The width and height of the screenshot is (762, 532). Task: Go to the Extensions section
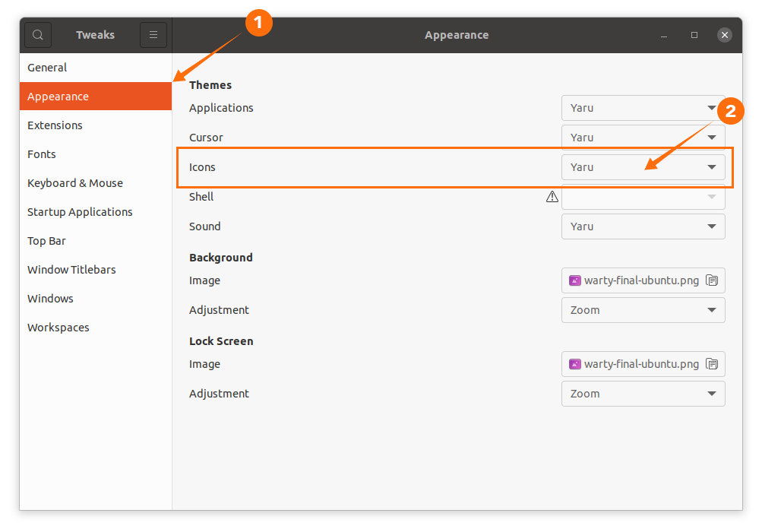pyautogui.click(x=55, y=125)
